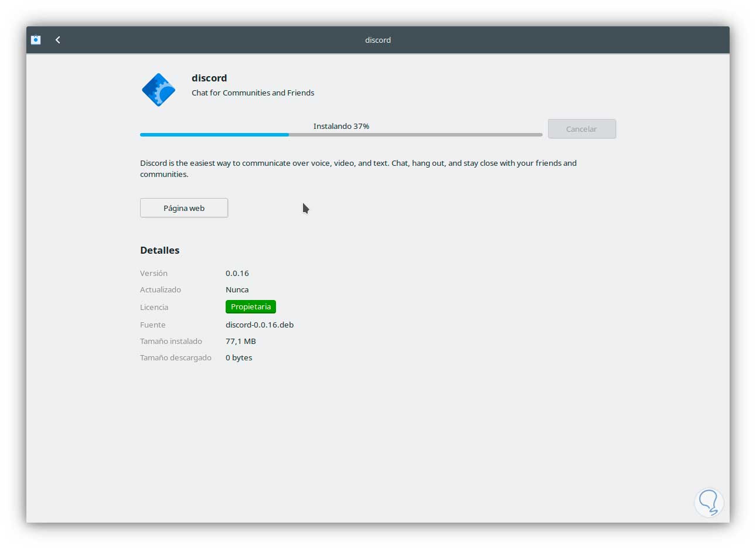Open the software center icon in header
The height and width of the screenshot is (549, 756).
click(36, 40)
